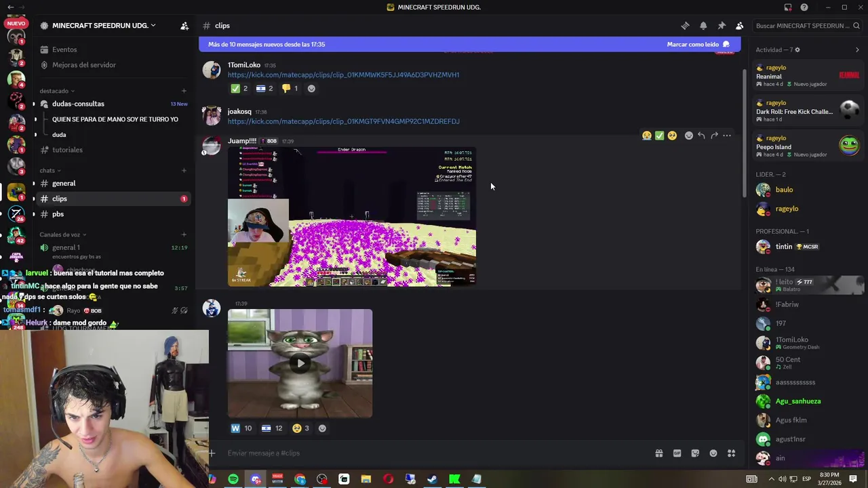The image size is (868, 488).
Task: Open Spotify from the taskbar
Action: pos(233,479)
